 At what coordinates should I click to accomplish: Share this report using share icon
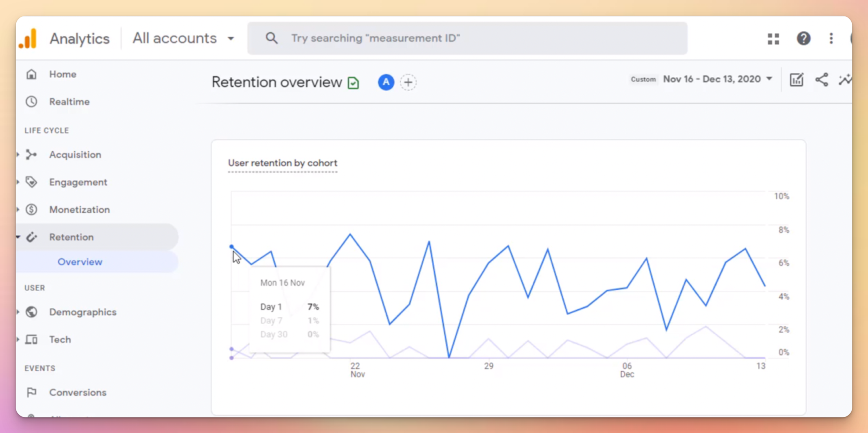coord(821,80)
